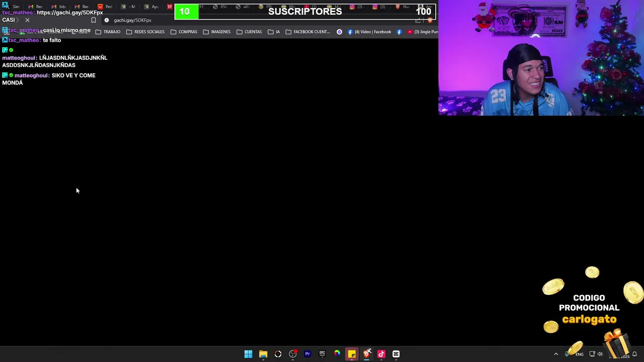Open the yellow Sticky Notes taskbar icon
Viewport: 644px width, 362px height.
(352, 354)
